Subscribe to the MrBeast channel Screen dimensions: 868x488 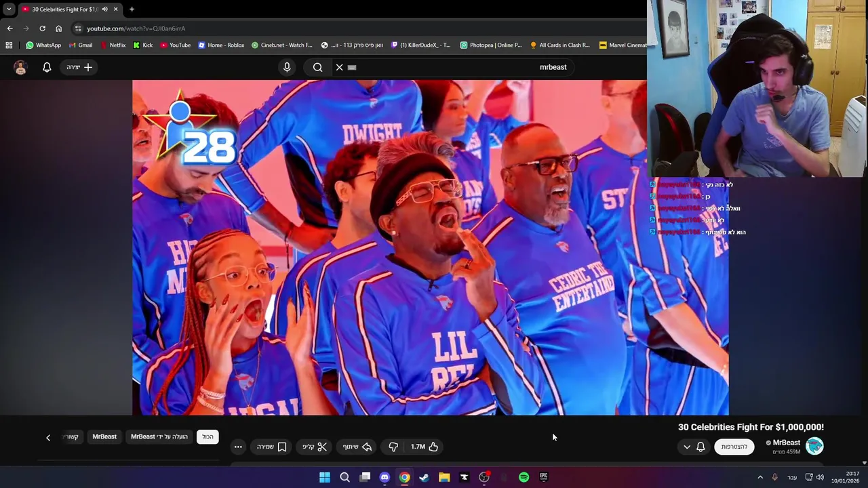coord(734,447)
